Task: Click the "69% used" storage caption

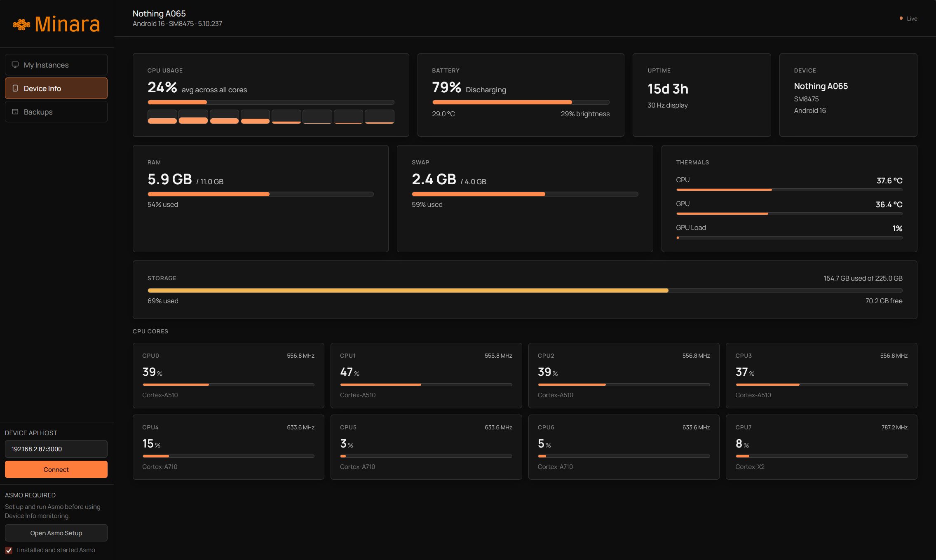Action: [x=163, y=301]
